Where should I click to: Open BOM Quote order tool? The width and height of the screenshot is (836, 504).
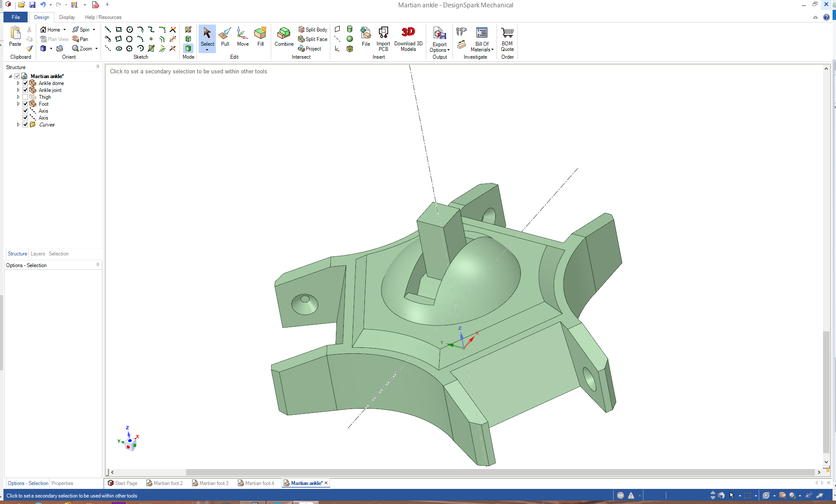(x=507, y=38)
